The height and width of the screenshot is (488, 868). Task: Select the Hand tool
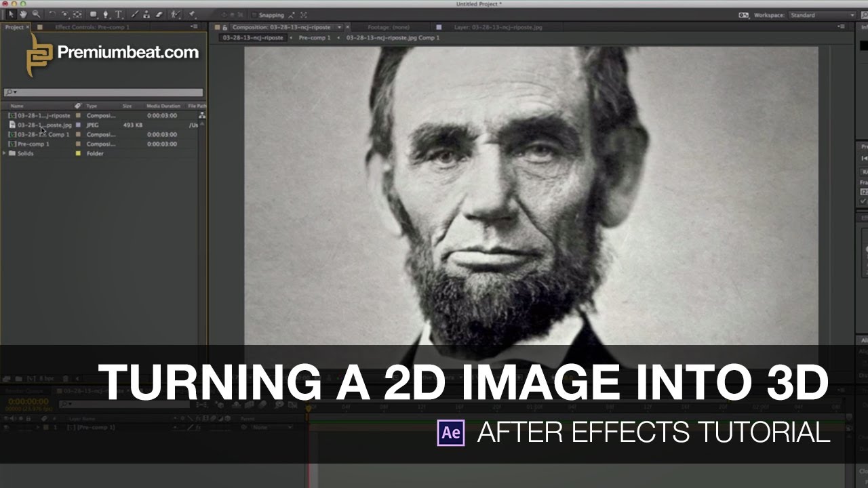point(23,14)
